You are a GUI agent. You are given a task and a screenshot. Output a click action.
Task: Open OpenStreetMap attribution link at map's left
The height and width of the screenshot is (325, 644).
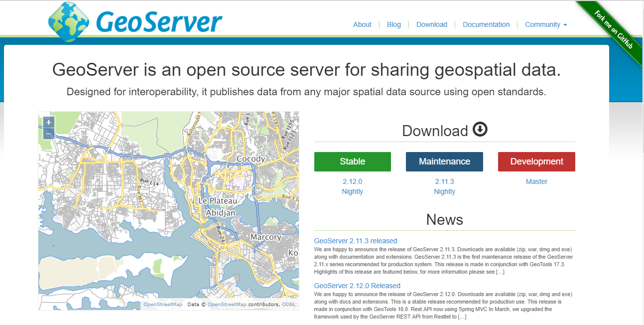coord(163,304)
